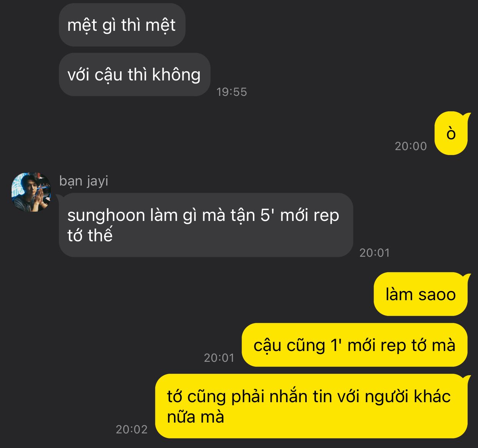Click the 19:55 timestamp

click(232, 92)
